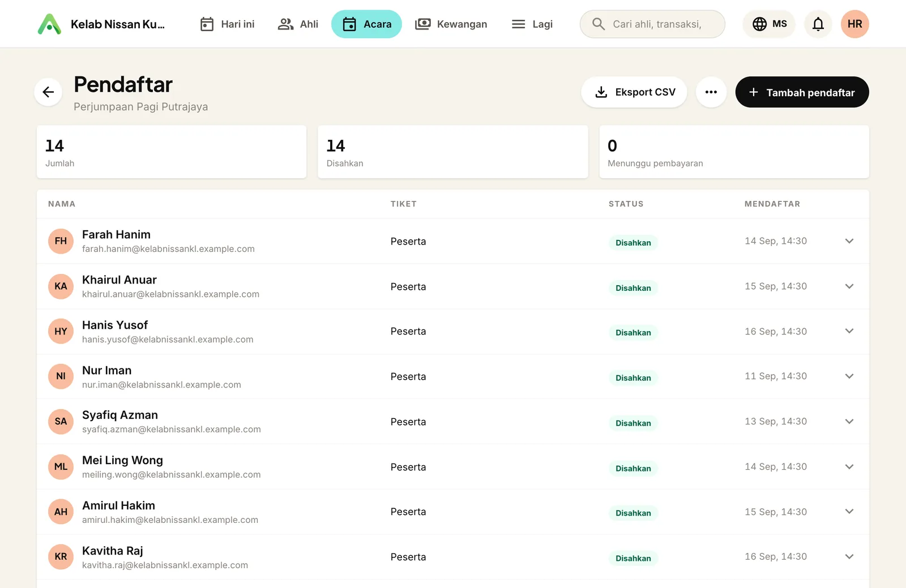Expand Amirul Hakim's row chevron
The height and width of the screenshot is (588, 906).
coord(849,512)
